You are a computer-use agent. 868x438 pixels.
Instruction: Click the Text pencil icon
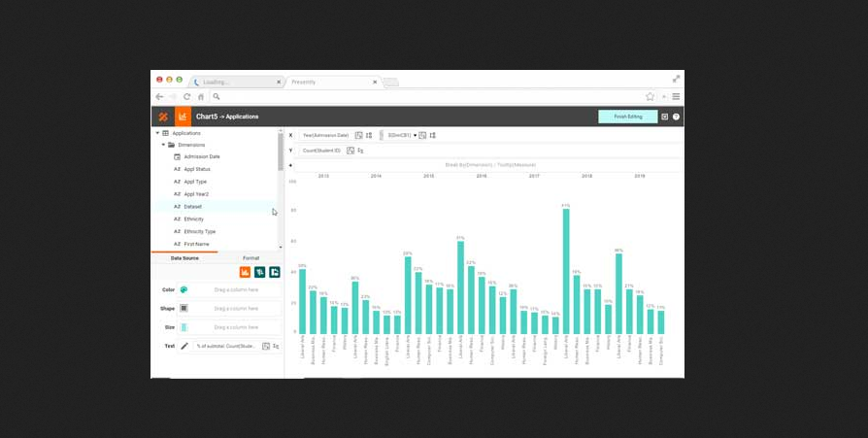point(184,346)
